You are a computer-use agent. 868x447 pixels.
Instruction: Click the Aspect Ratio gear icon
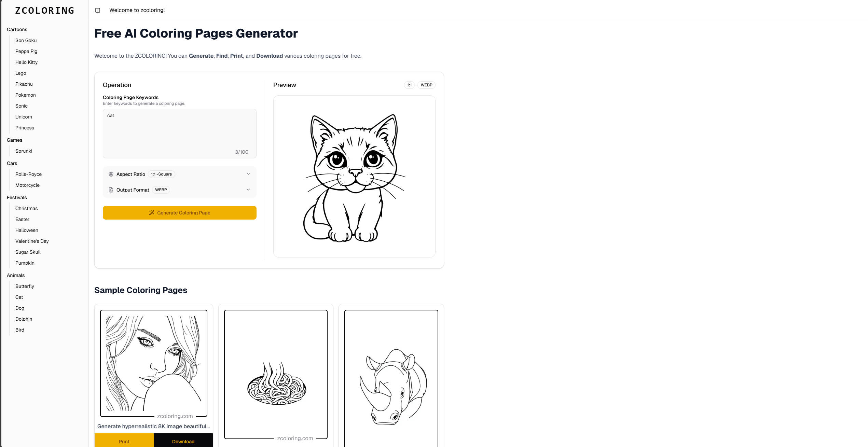click(x=111, y=174)
